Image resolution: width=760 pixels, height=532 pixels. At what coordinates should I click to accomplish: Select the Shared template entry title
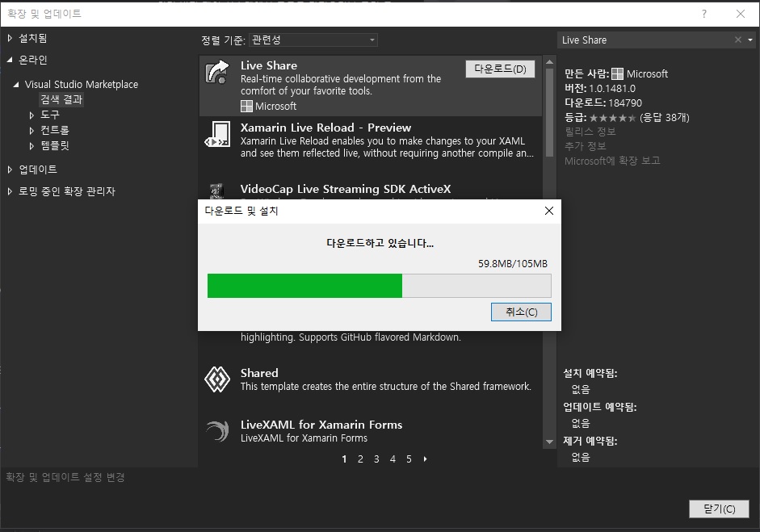point(259,373)
